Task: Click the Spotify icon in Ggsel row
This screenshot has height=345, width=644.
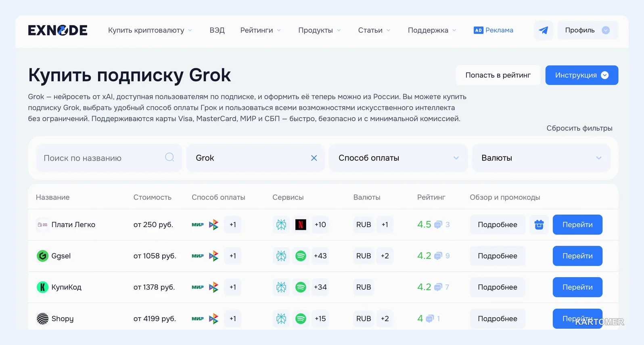Action: tap(301, 256)
